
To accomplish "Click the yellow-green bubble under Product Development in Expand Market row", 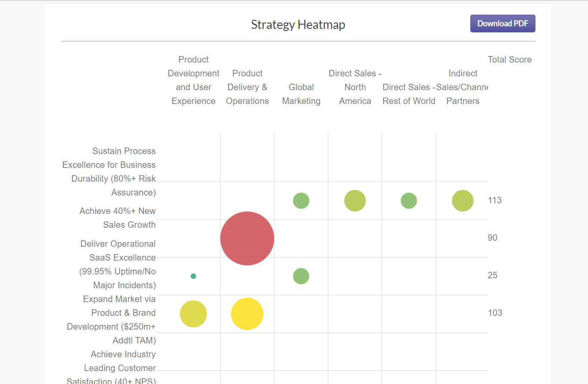I will (193, 314).
